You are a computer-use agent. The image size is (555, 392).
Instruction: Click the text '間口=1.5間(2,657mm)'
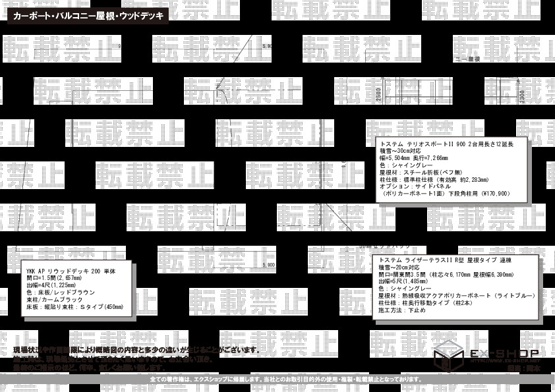(54, 279)
